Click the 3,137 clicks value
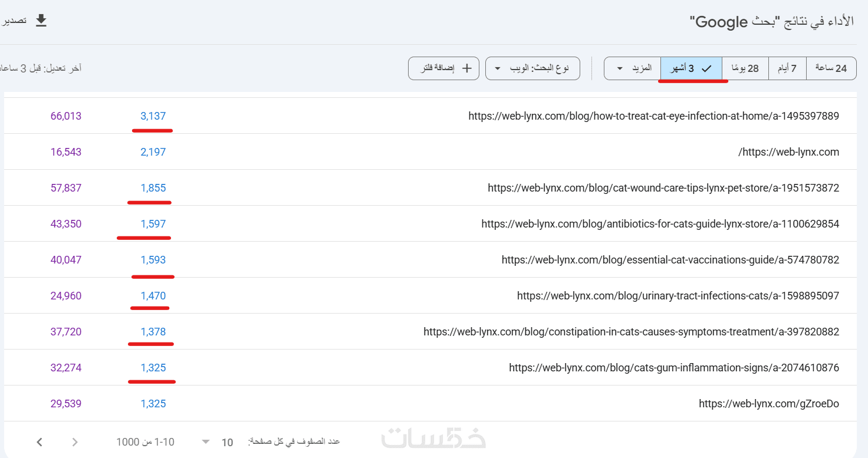Viewport: 868px width, 458px height. coord(153,116)
